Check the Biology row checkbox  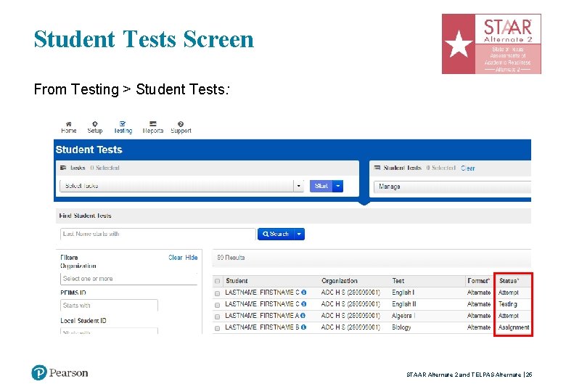point(217,328)
